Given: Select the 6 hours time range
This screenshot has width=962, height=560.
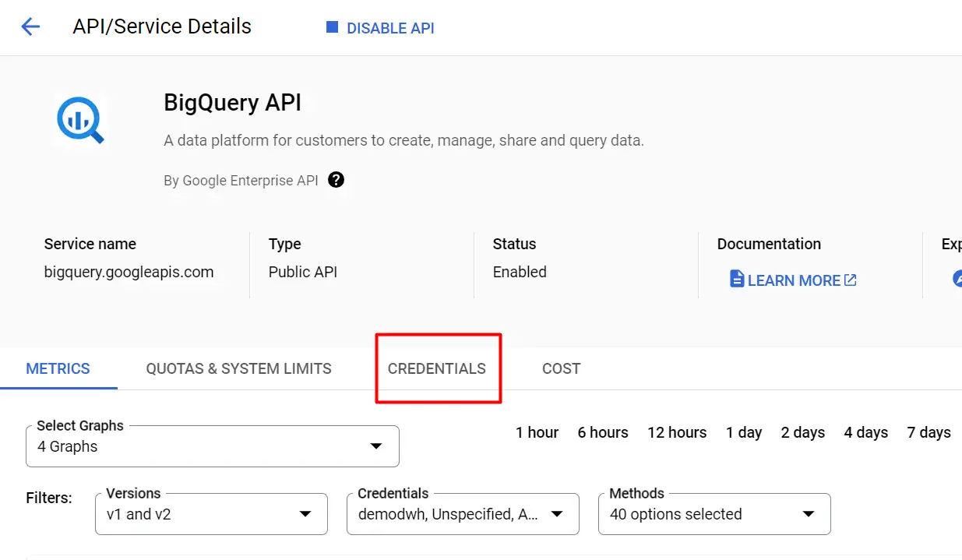Looking at the screenshot, I should pos(603,432).
